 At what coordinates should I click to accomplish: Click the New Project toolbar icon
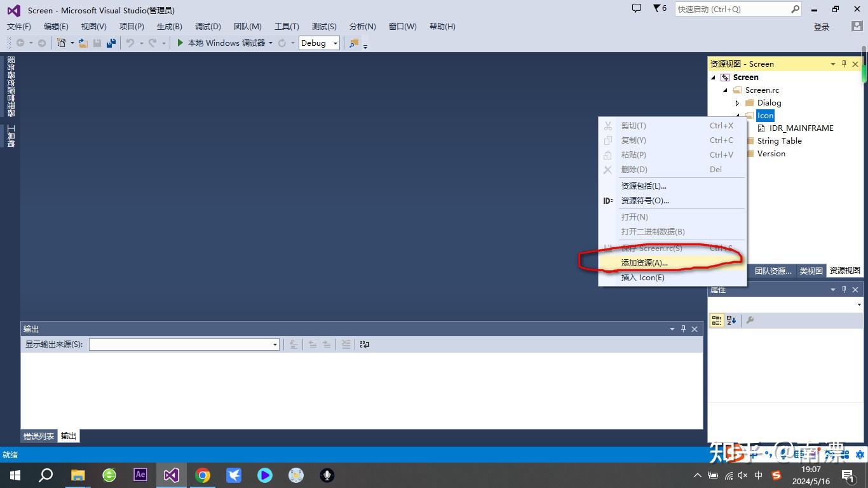61,43
